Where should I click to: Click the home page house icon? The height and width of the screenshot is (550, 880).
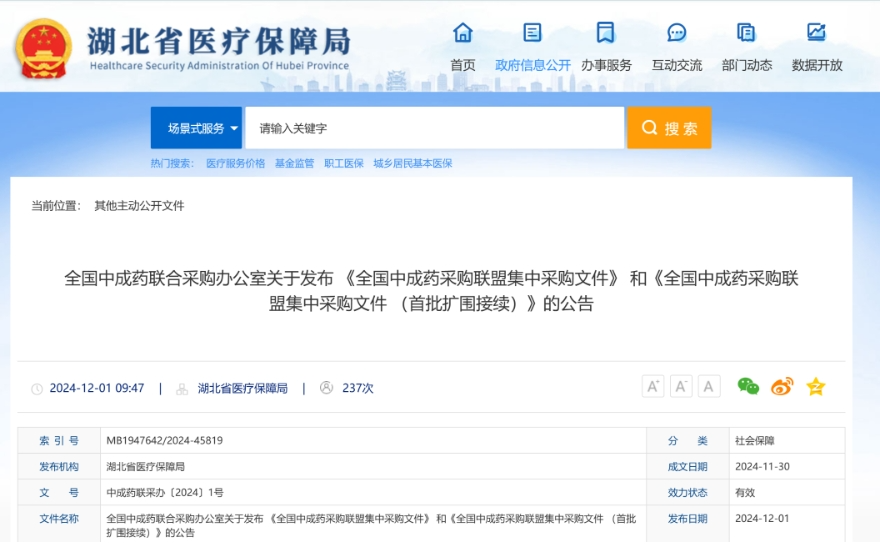(463, 33)
